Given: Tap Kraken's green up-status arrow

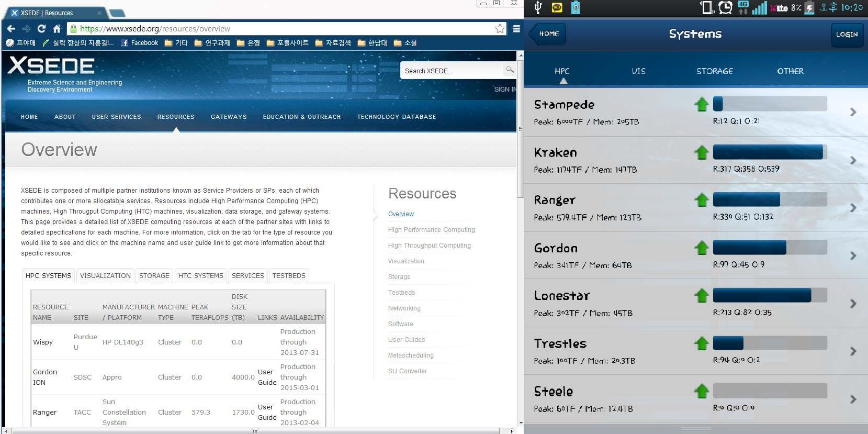Looking at the screenshot, I should pos(702,152).
